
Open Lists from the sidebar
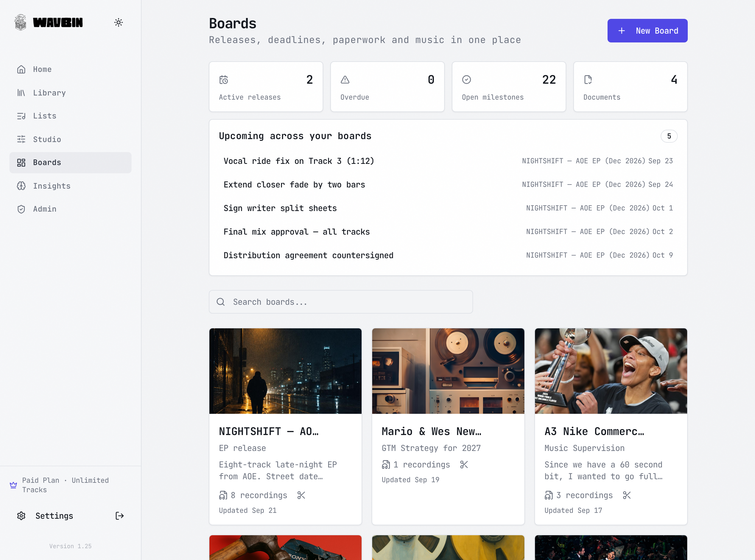(x=70, y=116)
